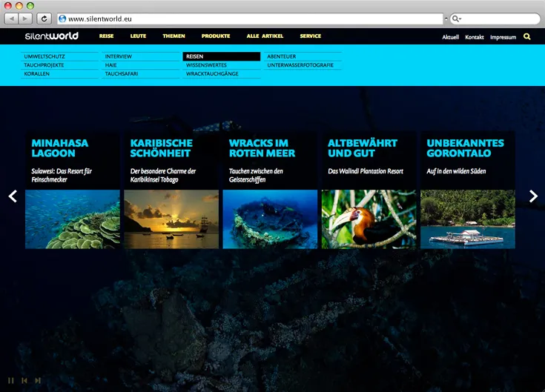Click the coral reef thumbnail image
Image resolution: width=545 pixels, height=392 pixels.
pyautogui.click(x=73, y=219)
